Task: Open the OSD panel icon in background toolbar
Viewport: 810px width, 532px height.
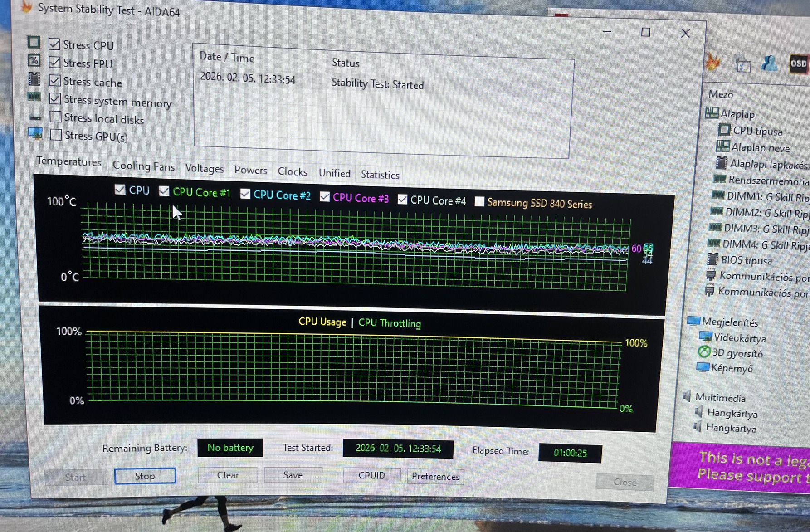Action: point(798,63)
